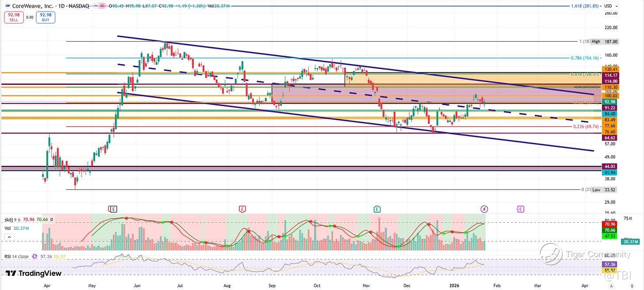The image size is (644, 290).
Task: Click the red 70.96 skdj value label
Action: (x=610, y=224)
